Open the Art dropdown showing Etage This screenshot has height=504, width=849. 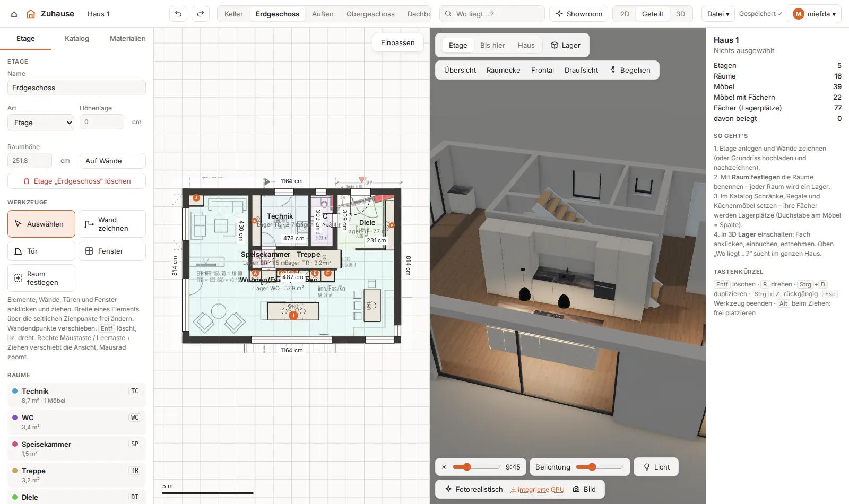(x=41, y=123)
